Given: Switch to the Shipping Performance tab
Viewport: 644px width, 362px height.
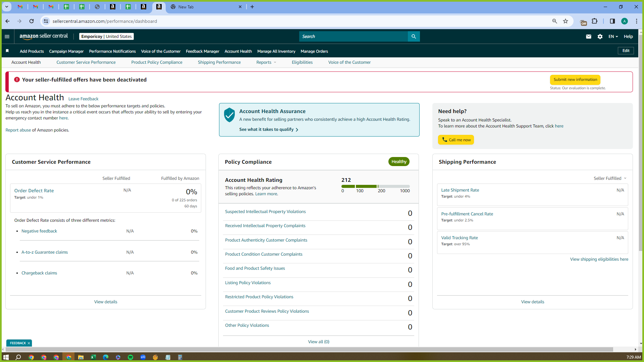Looking at the screenshot, I should [219, 62].
